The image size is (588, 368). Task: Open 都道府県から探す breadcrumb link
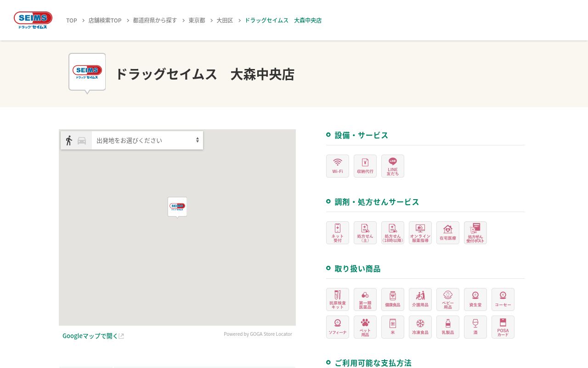(155, 20)
